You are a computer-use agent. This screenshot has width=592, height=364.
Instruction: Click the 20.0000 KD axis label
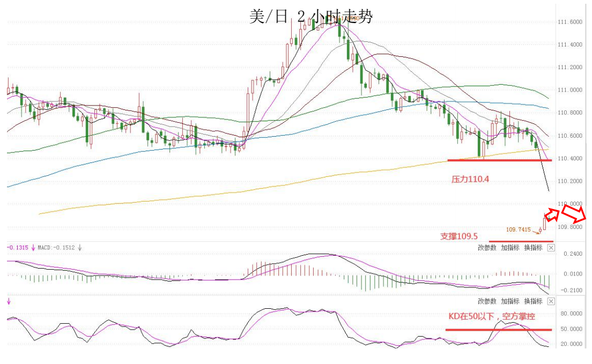point(571,344)
